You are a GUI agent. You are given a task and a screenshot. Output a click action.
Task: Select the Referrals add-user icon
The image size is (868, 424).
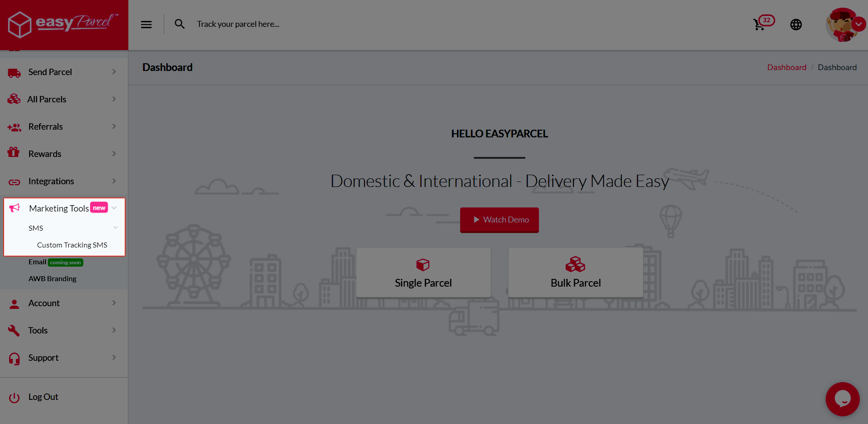click(14, 126)
